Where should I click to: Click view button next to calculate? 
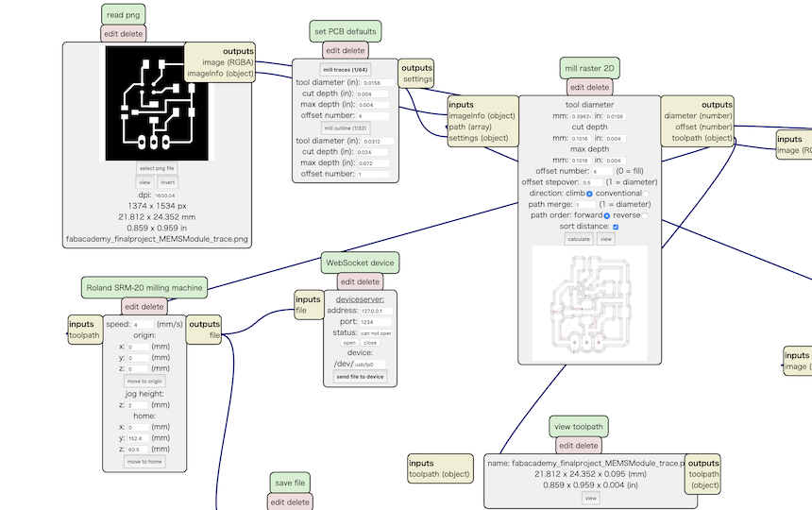[606, 239]
